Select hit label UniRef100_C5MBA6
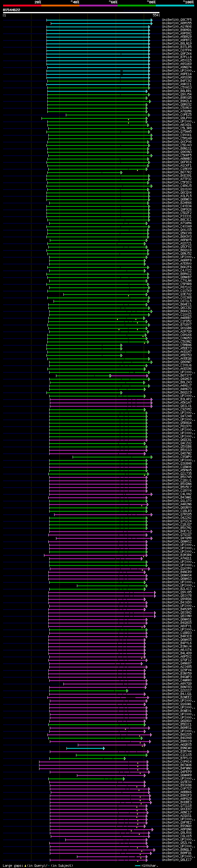The height and width of the screenshot is (868, 197). (x=177, y=345)
